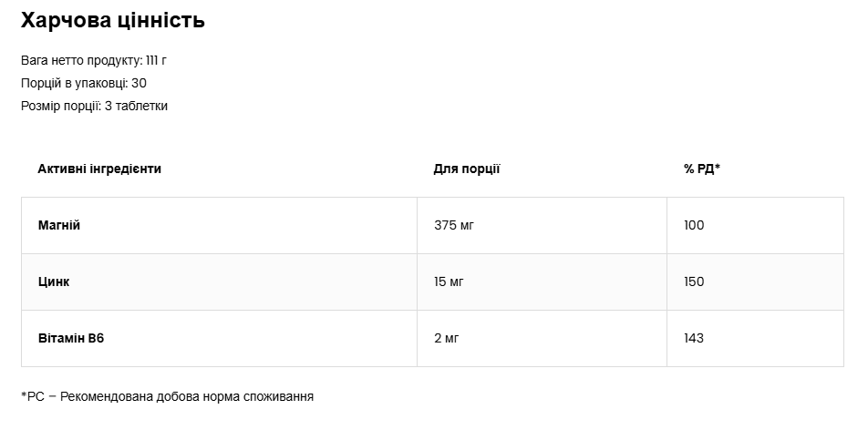Click the value 143 in Вітамін B6 row
Image resolution: width=868 pixels, height=430 pixels.
pyautogui.click(x=694, y=338)
